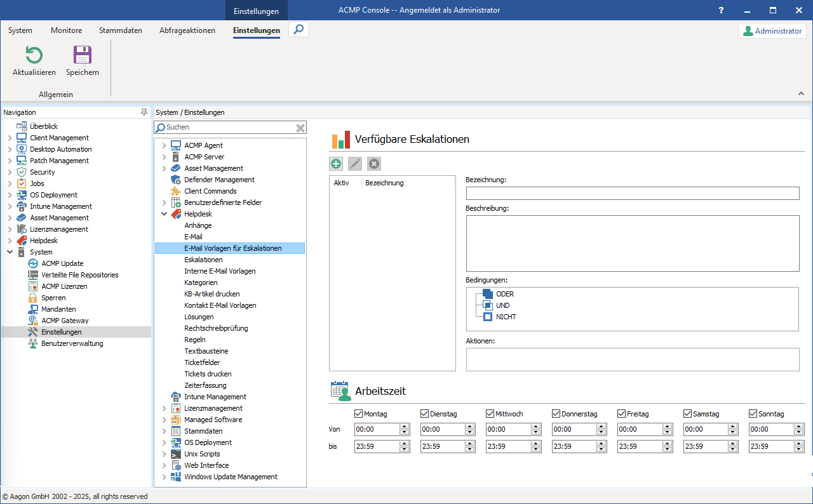Click the Aktualisieren refresh icon
This screenshot has width=813, height=504.
click(34, 55)
